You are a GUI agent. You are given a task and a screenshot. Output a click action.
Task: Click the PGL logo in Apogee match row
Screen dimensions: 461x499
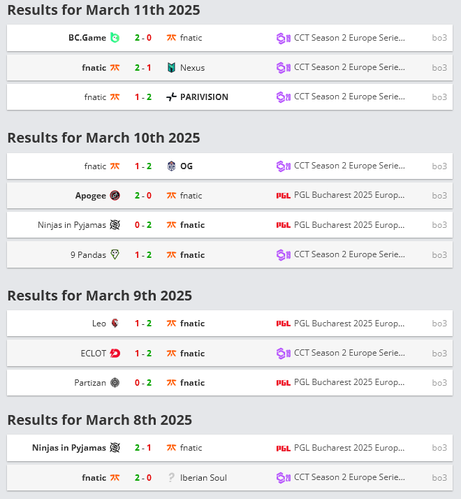pyautogui.click(x=283, y=196)
